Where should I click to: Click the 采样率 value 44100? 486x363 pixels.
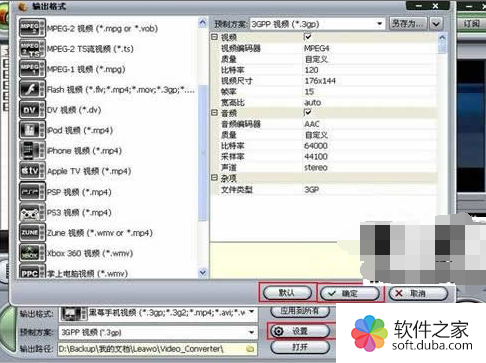316,156
